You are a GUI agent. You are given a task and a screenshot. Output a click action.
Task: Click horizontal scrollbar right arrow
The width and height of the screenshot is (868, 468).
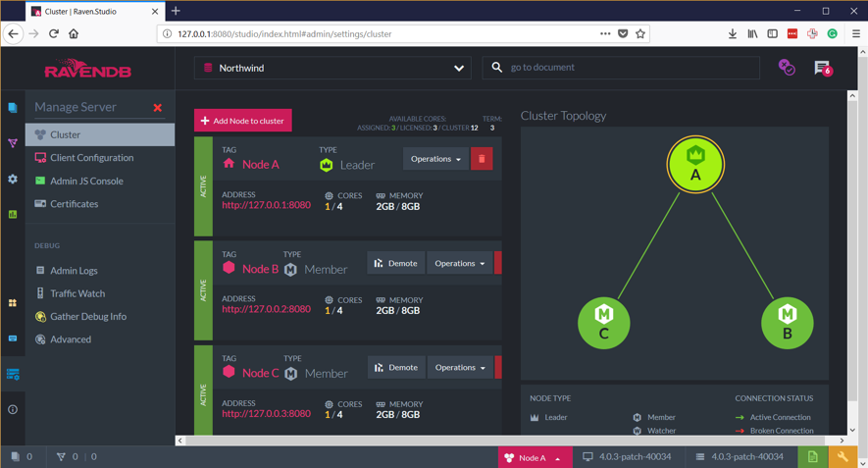pyautogui.click(x=842, y=441)
